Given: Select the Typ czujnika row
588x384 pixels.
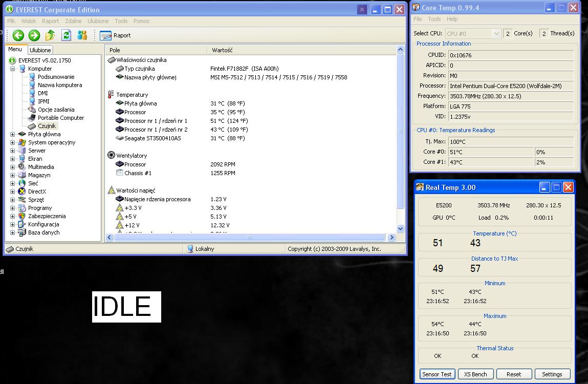Looking at the screenshot, I should pos(251,69).
